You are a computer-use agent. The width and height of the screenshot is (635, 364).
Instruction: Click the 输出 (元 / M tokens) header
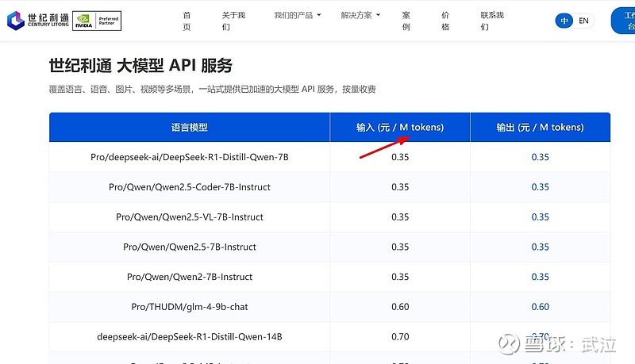[541, 128]
